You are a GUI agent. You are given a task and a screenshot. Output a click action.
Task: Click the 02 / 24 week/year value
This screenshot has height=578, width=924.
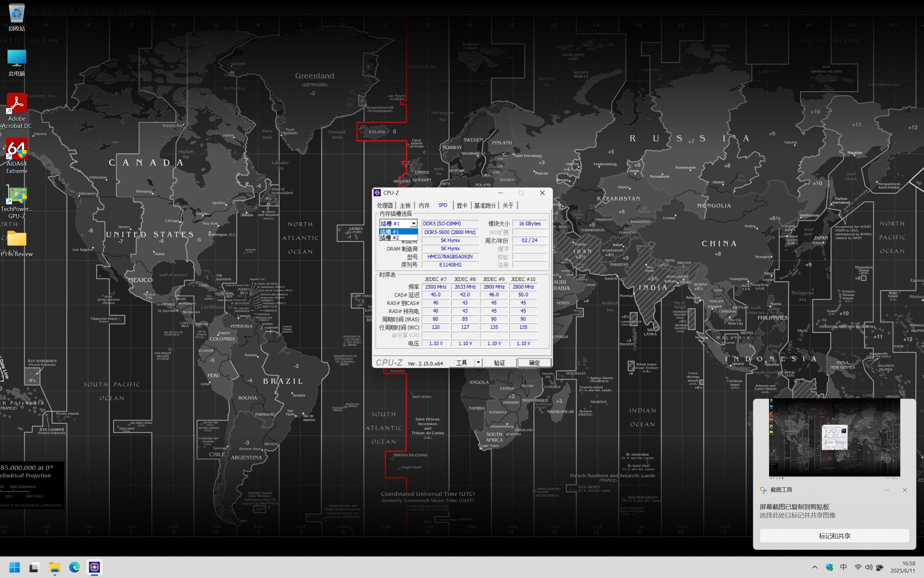pos(530,241)
